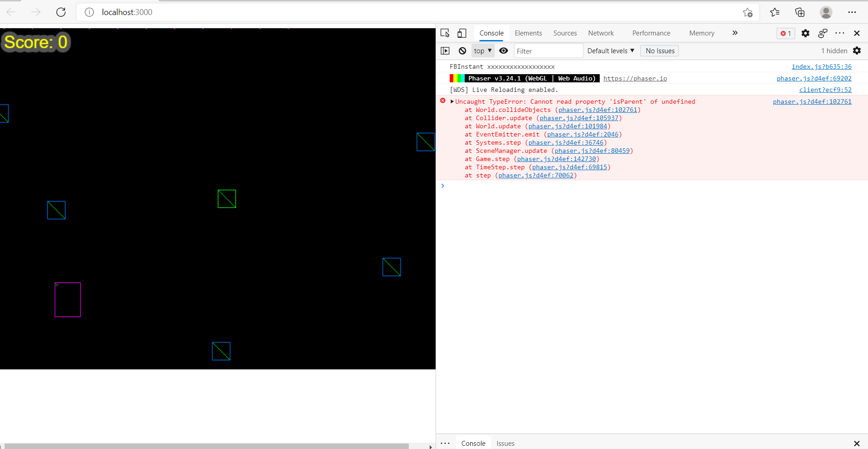
Task: Switch to the Sources tab
Action: (x=565, y=33)
